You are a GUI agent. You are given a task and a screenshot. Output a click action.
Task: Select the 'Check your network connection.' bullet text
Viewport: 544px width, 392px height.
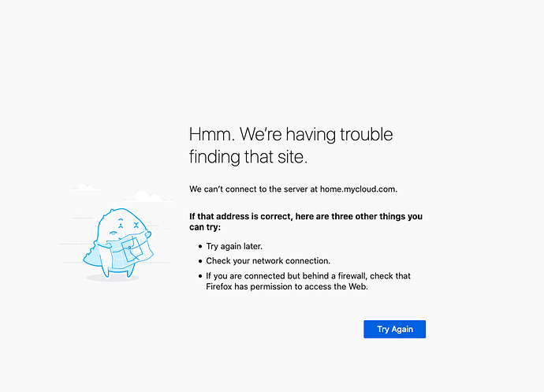268,261
